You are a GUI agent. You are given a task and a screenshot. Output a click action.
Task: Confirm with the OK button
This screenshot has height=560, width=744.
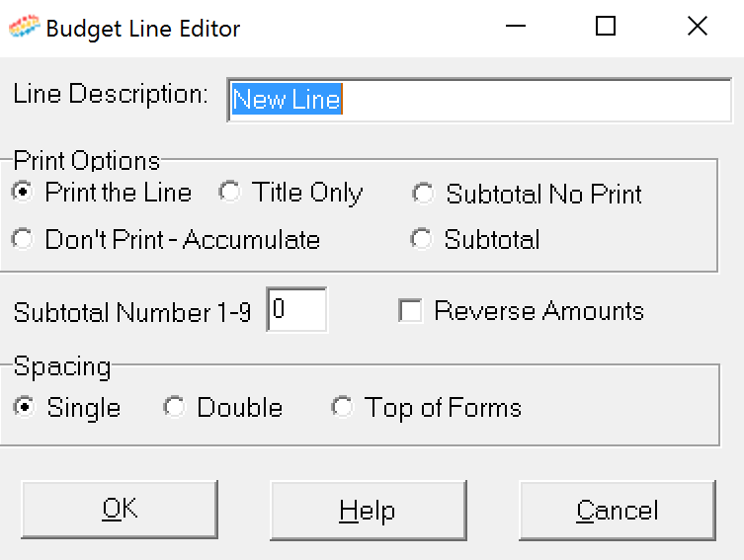[120, 510]
